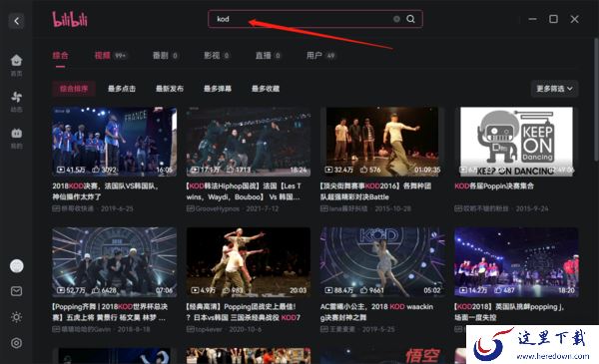Image resolution: width=599 pixels, height=364 pixels.
Task: Open the 动态 feed fan icon in sidebar
Action: pyautogui.click(x=16, y=97)
